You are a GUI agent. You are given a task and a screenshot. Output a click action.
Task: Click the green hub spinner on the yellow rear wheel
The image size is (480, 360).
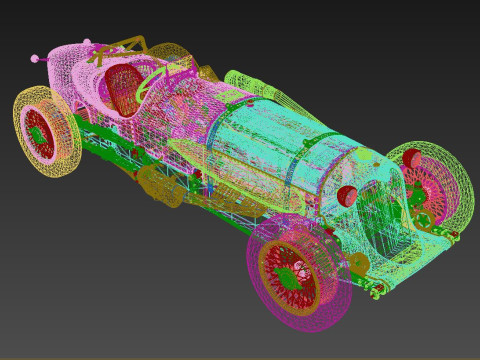pos(39,135)
